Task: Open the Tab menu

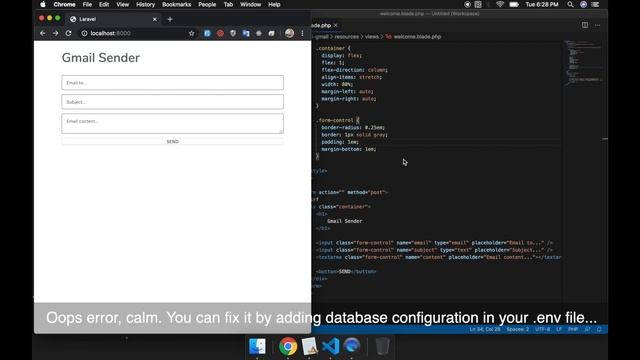Action: [228, 4]
